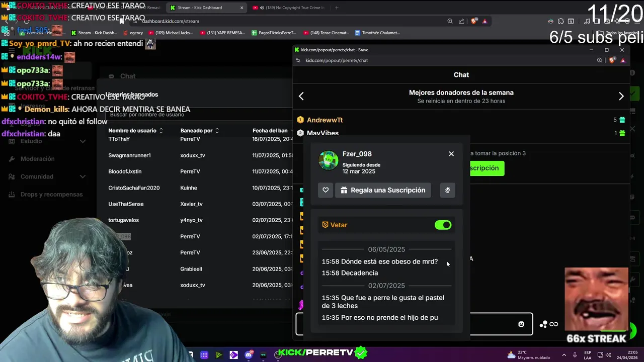
Task: Click share icon in main address bar
Action: pos(461,21)
